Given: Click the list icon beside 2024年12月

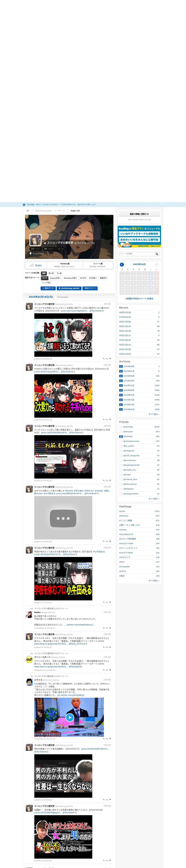Looking at the screenshot, I should coord(121,386).
